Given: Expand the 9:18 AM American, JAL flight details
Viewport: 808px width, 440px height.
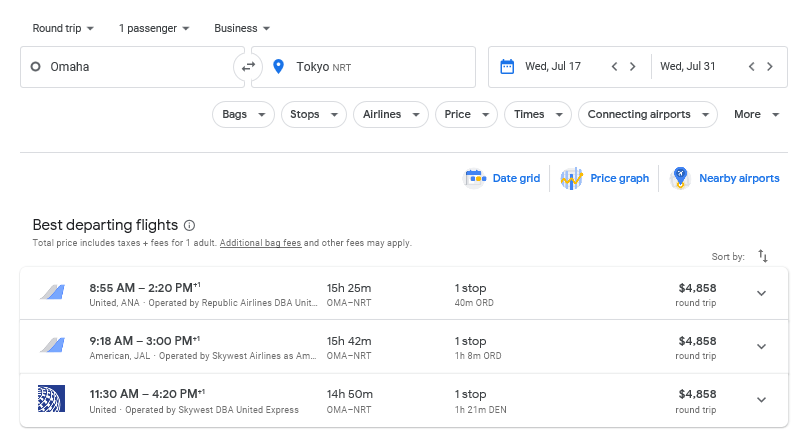Looking at the screenshot, I should [762, 346].
